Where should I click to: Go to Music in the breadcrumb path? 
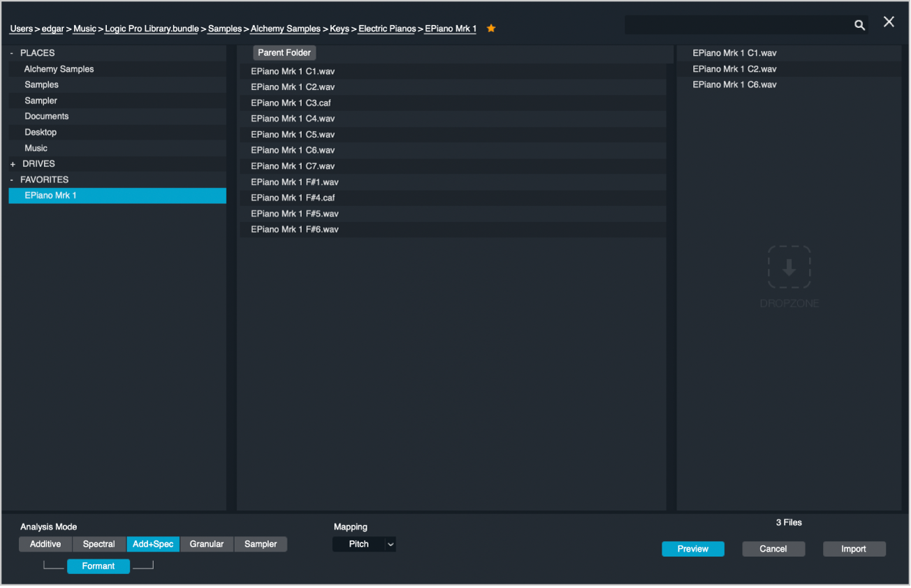pos(85,29)
